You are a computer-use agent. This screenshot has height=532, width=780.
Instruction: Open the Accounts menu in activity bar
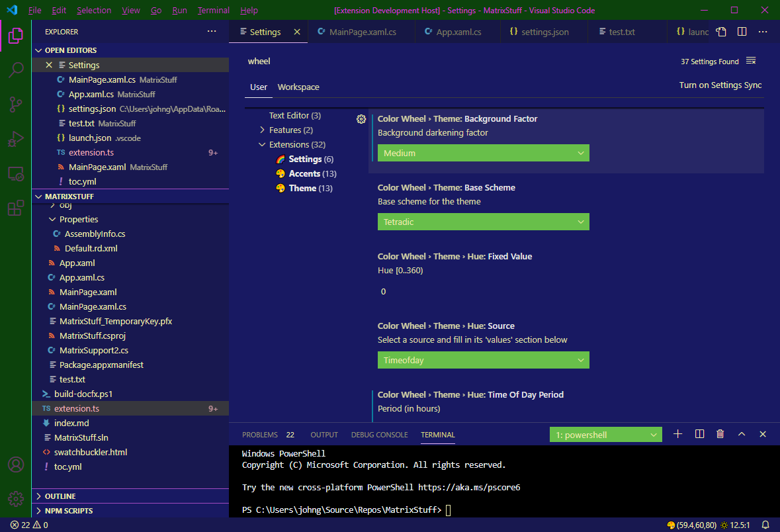point(15,465)
